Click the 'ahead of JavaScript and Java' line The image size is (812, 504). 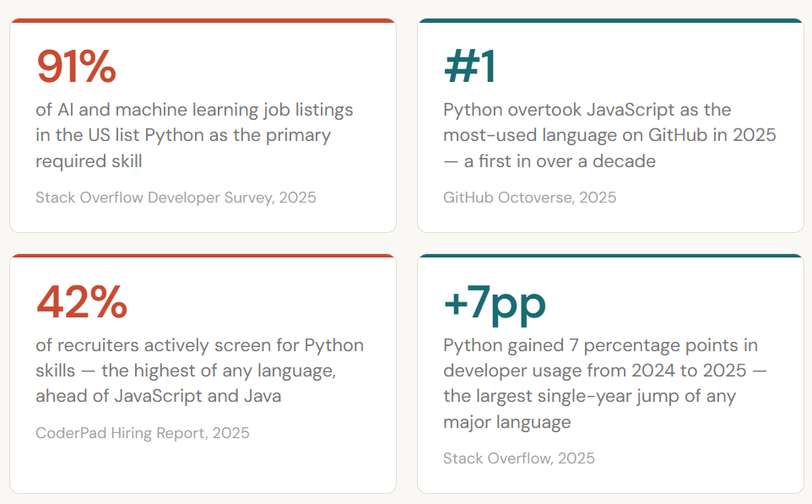158,396
